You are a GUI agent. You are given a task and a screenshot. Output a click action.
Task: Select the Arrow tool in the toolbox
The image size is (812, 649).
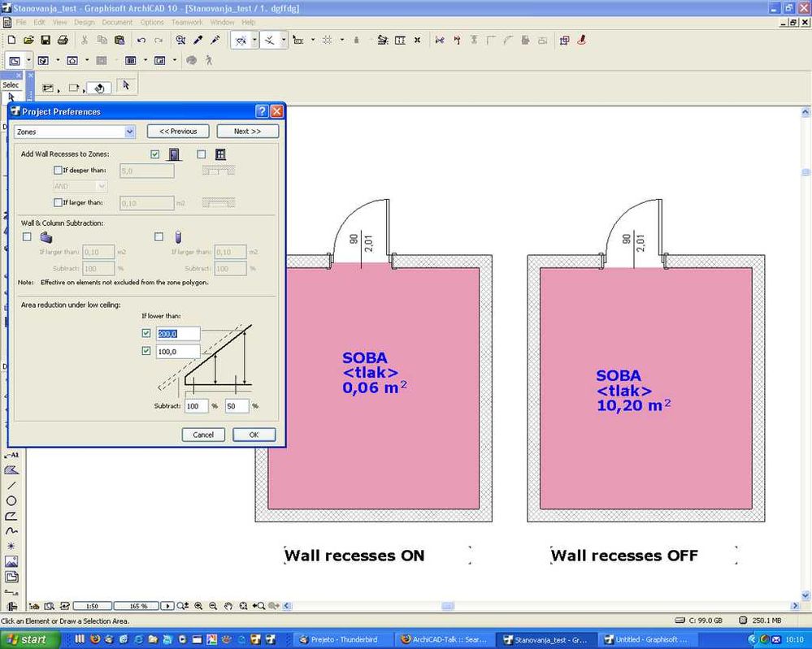[11, 97]
